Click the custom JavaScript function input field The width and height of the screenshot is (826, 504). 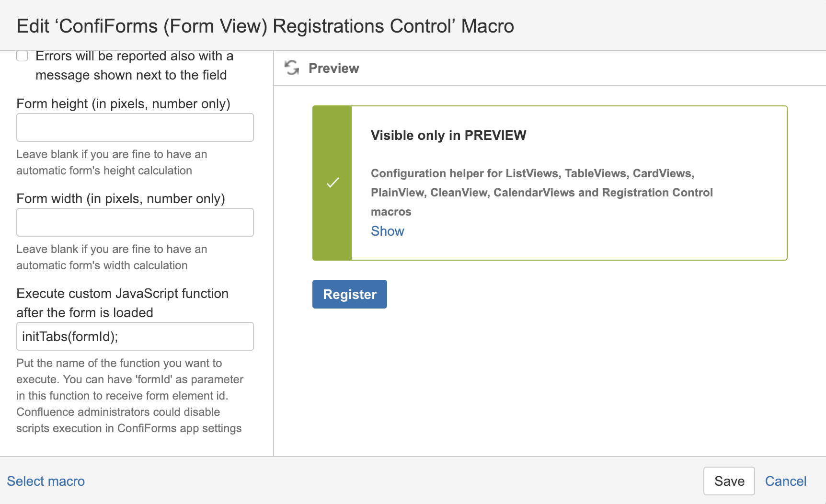tap(135, 336)
